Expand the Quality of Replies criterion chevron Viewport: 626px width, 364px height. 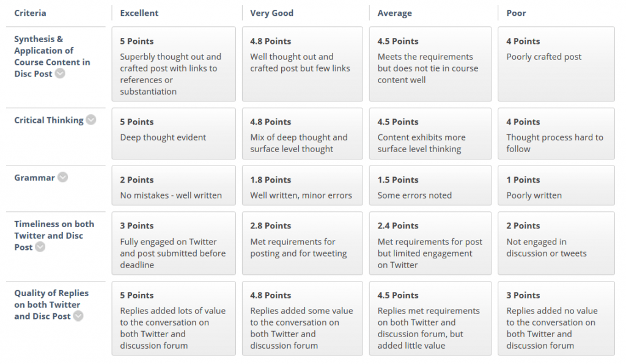(78, 316)
